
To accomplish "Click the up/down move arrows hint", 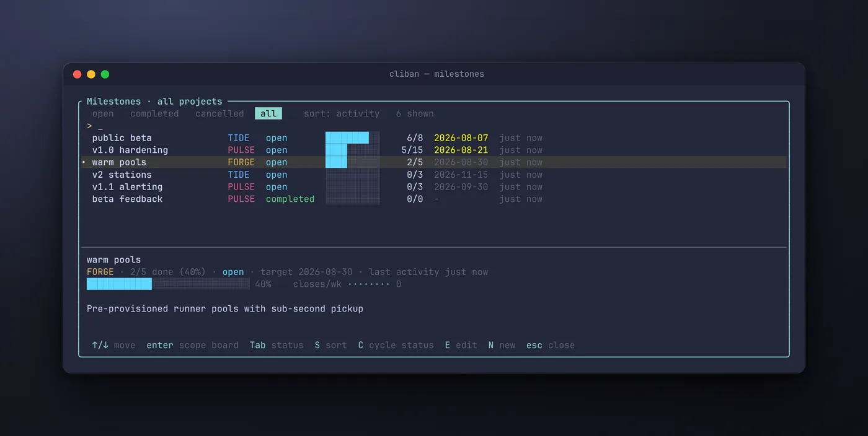I will (x=100, y=345).
